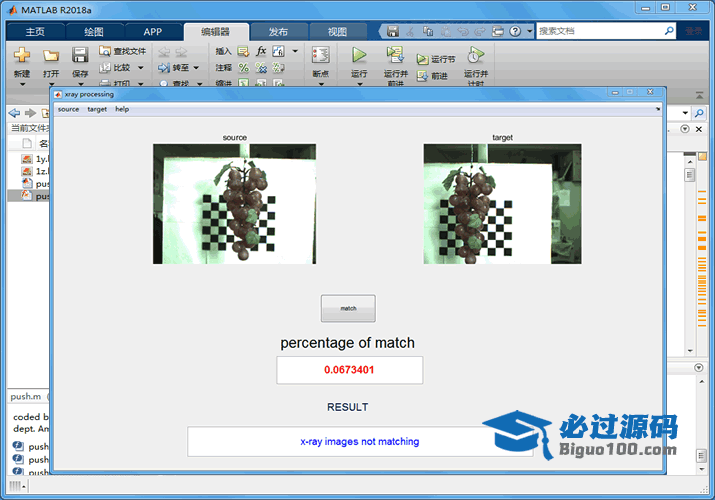Open the quick access toolbar customize arrow
This screenshot has width=715, height=500.
click(529, 31)
